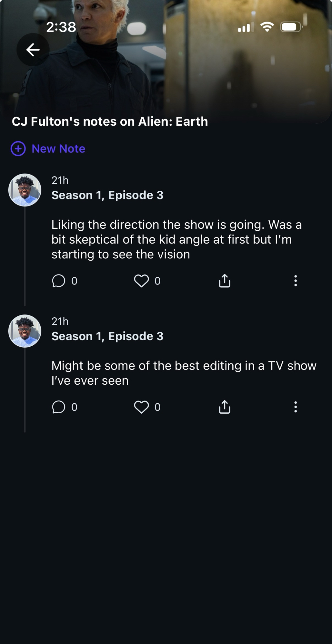Tap the New Note plus icon
The image size is (332, 644).
pyautogui.click(x=18, y=149)
